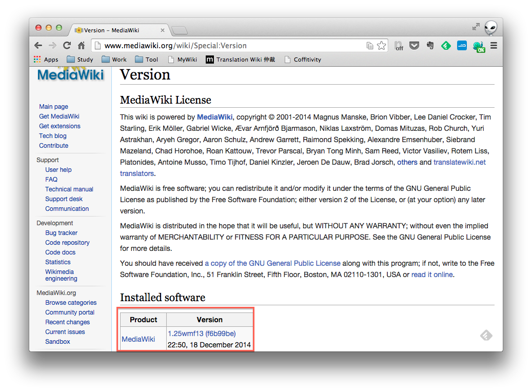Click the Support sidebar section heading

[48, 160]
